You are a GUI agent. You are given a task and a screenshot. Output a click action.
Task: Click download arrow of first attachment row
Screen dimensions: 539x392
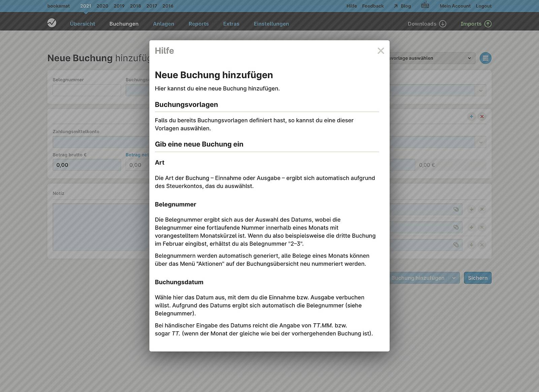471,209
